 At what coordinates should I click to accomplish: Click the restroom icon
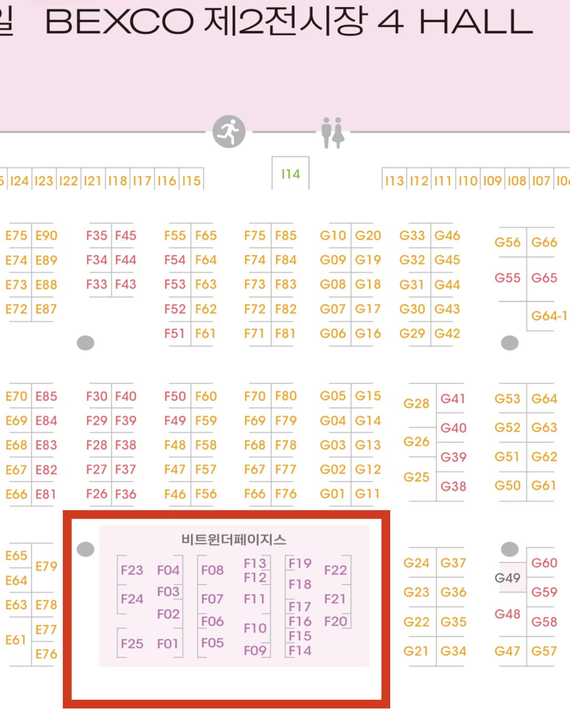pyautogui.click(x=332, y=132)
